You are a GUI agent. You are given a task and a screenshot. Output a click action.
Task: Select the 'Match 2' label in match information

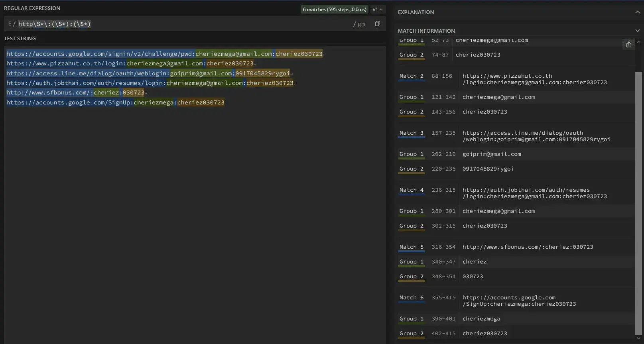pyautogui.click(x=412, y=76)
